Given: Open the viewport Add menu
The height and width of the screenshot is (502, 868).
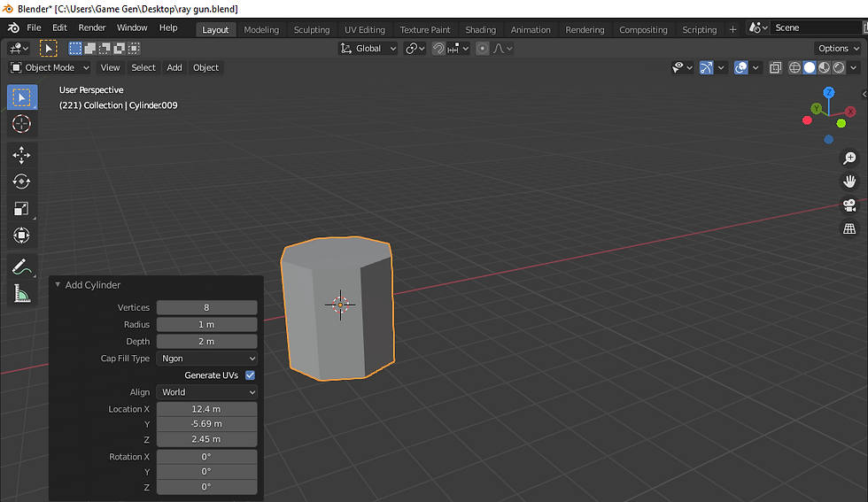Looking at the screenshot, I should pyautogui.click(x=174, y=67).
